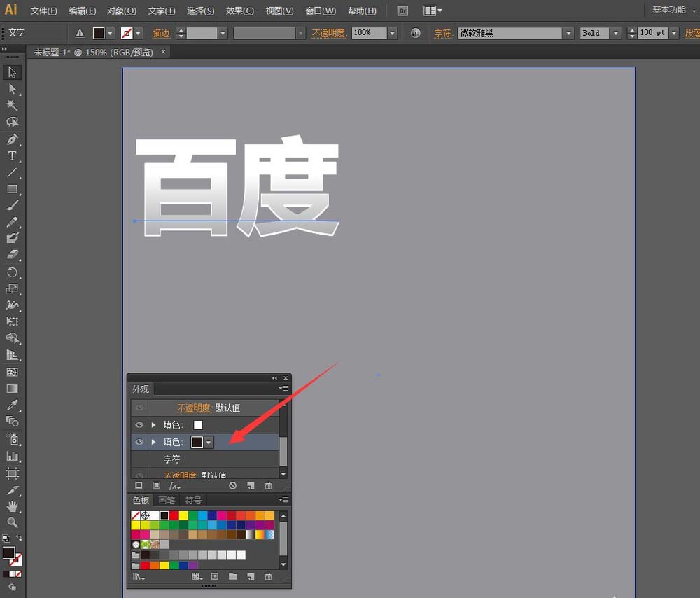Viewport: 700px width, 598px height.
Task: Select the Gradient tool
Action: [x=12, y=389]
